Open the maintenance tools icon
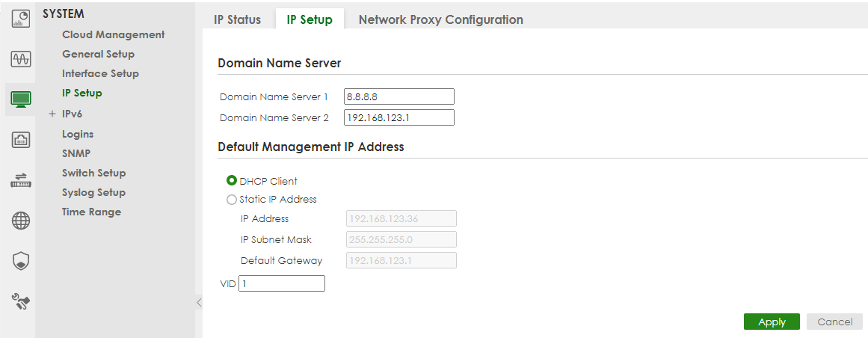 (20, 301)
